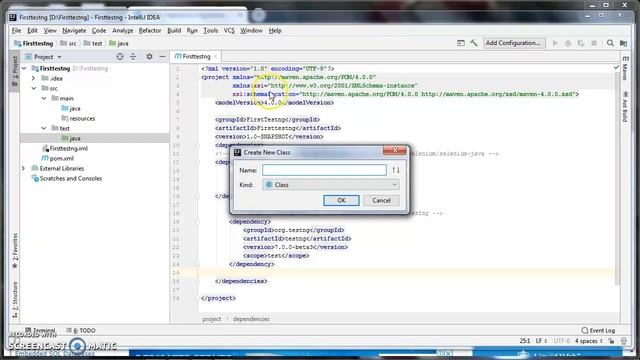Open the Analyze menu
Screen dimensions: 640x360
(x=122, y=31)
